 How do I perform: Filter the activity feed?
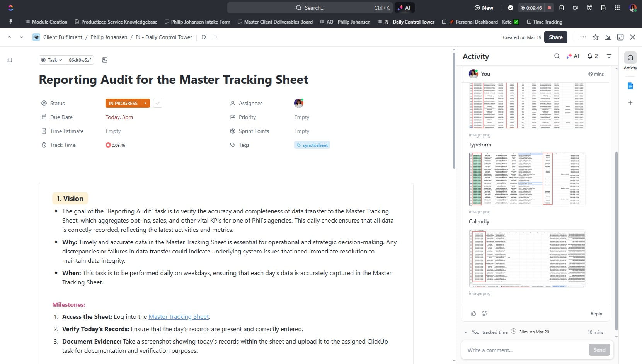pos(609,56)
